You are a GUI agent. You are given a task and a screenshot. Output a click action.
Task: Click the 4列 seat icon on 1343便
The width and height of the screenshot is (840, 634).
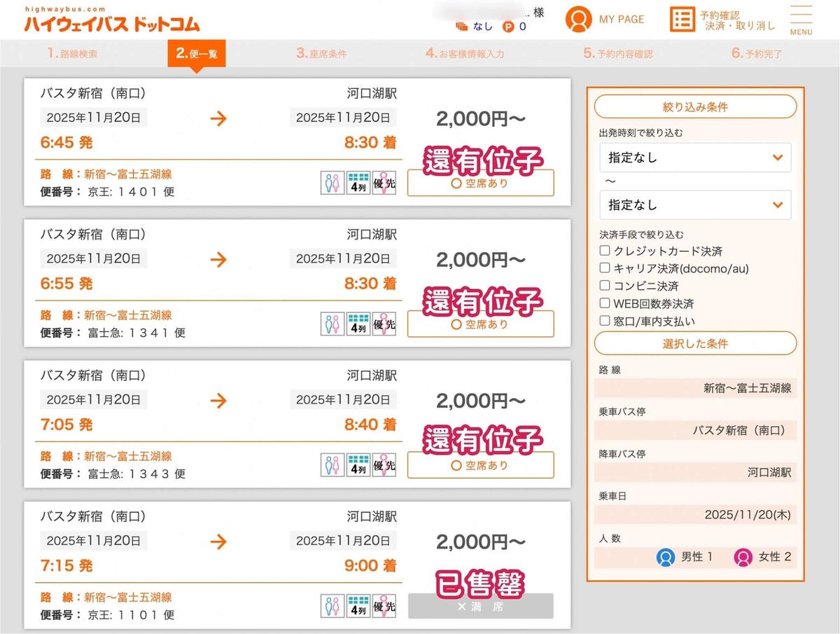(x=358, y=465)
